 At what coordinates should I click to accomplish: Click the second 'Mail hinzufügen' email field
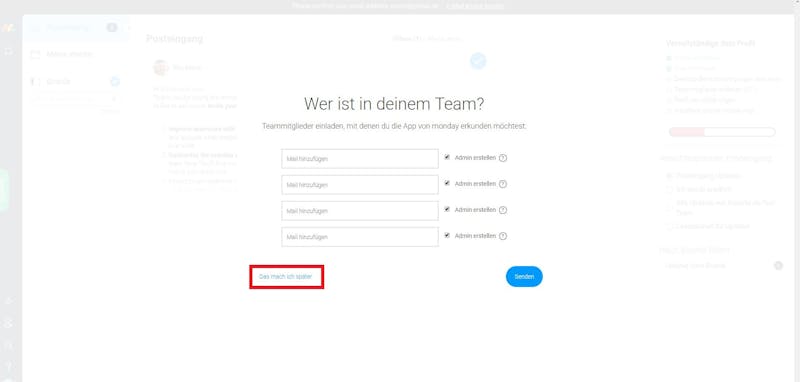click(360, 185)
